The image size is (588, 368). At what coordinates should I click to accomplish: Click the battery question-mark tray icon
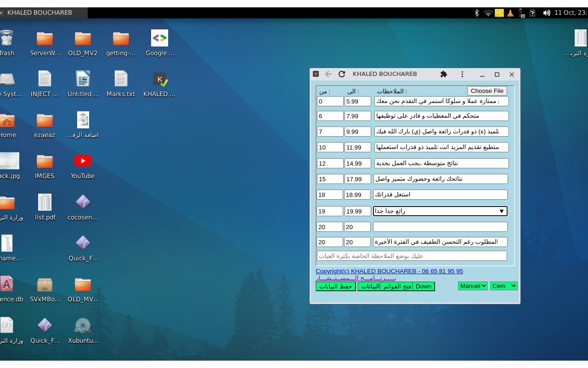[x=532, y=13]
